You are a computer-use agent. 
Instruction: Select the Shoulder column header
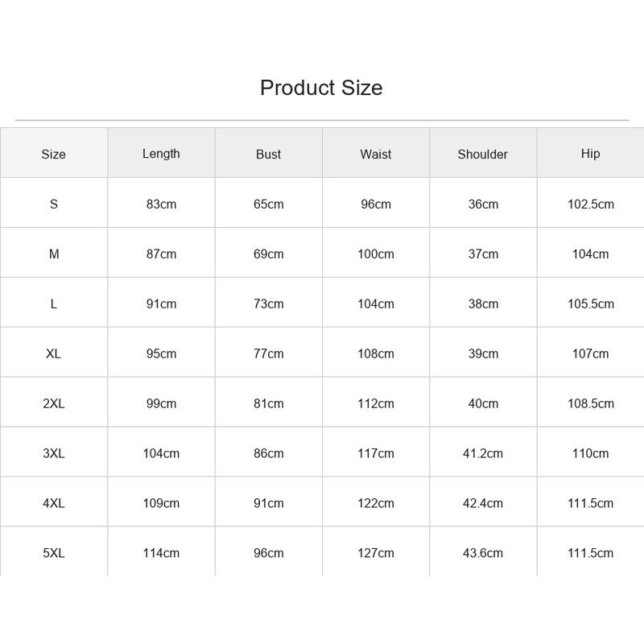pyautogui.click(x=482, y=154)
